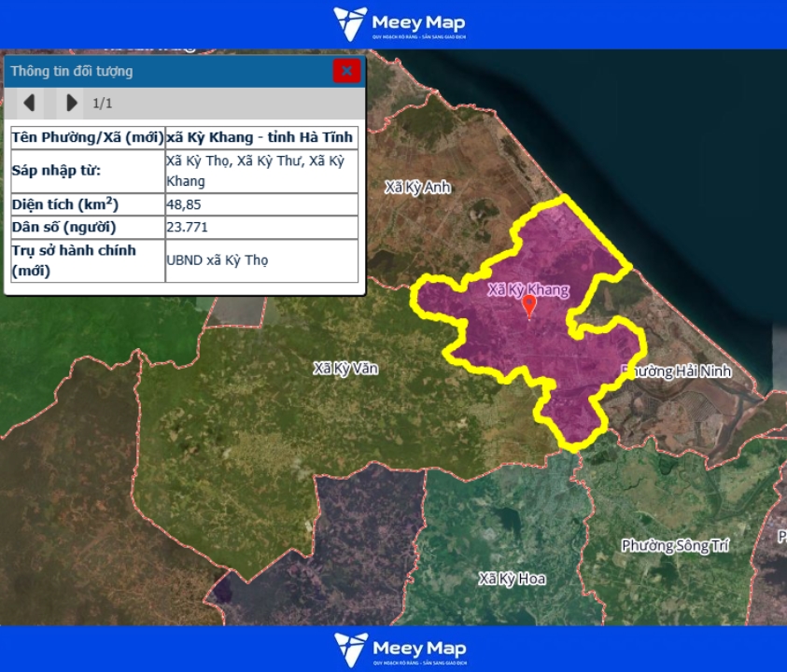787x672 pixels.
Task: Click the next result right arrow
Action: (71, 103)
